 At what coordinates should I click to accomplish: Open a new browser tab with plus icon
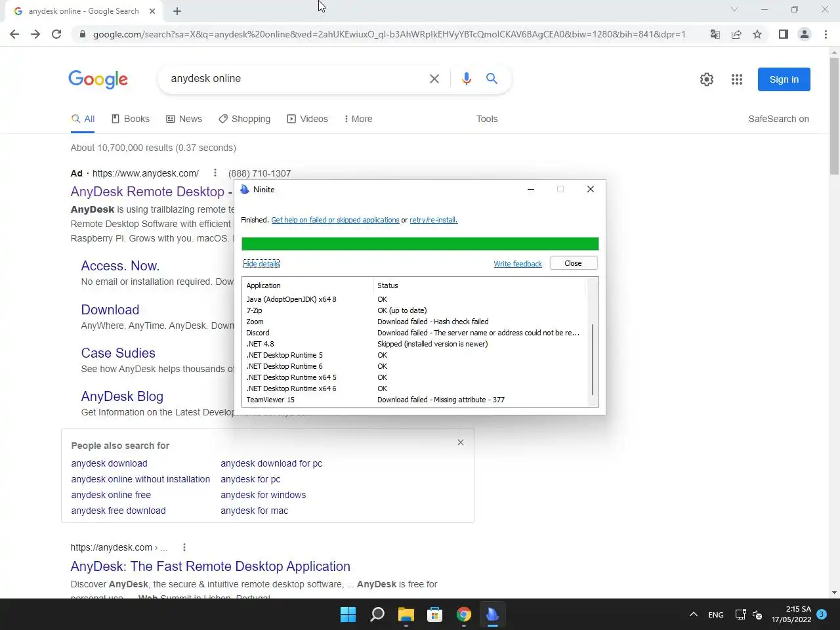pyautogui.click(x=177, y=11)
